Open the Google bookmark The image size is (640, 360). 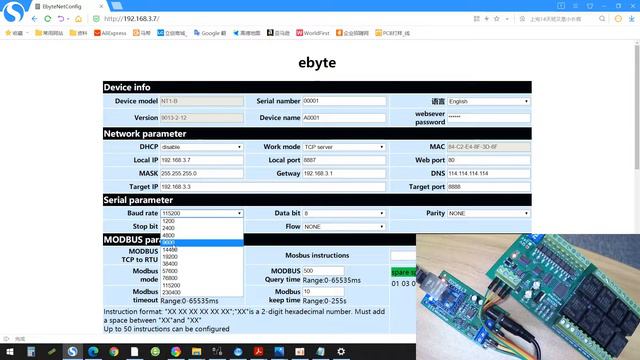point(210,33)
